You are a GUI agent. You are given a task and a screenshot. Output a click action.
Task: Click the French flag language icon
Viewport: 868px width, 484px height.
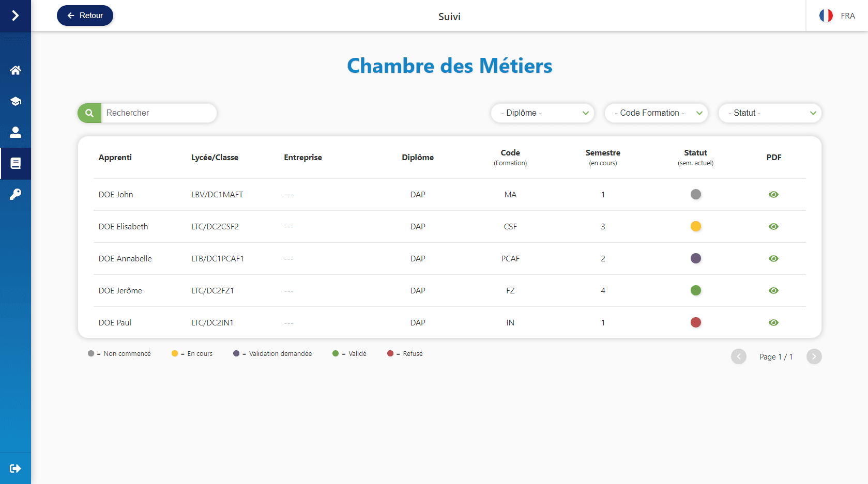[x=826, y=16]
